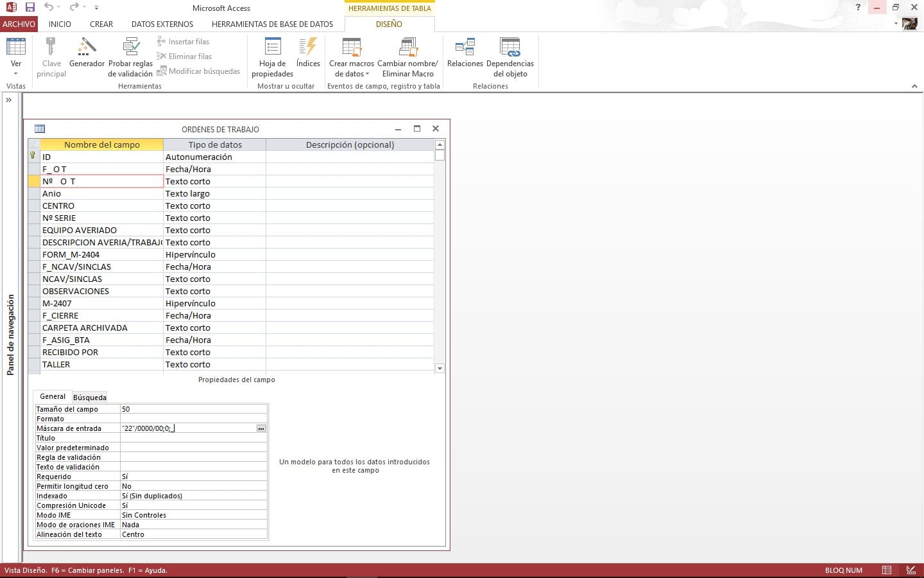
Task: Click the primary key row selector for ID
Action: click(x=33, y=157)
